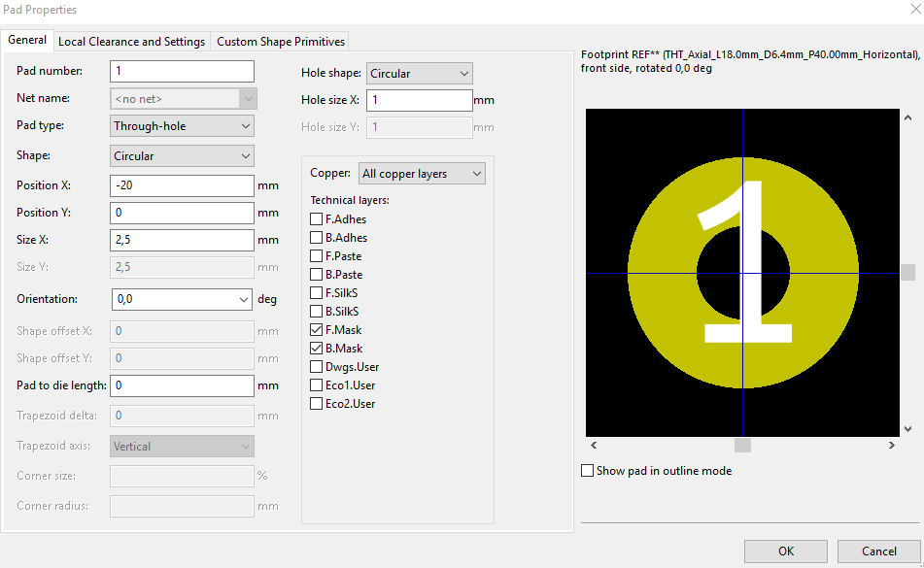The height and width of the screenshot is (568, 924).
Task: Disable the B.Mask layer
Action: click(x=316, y=348)
